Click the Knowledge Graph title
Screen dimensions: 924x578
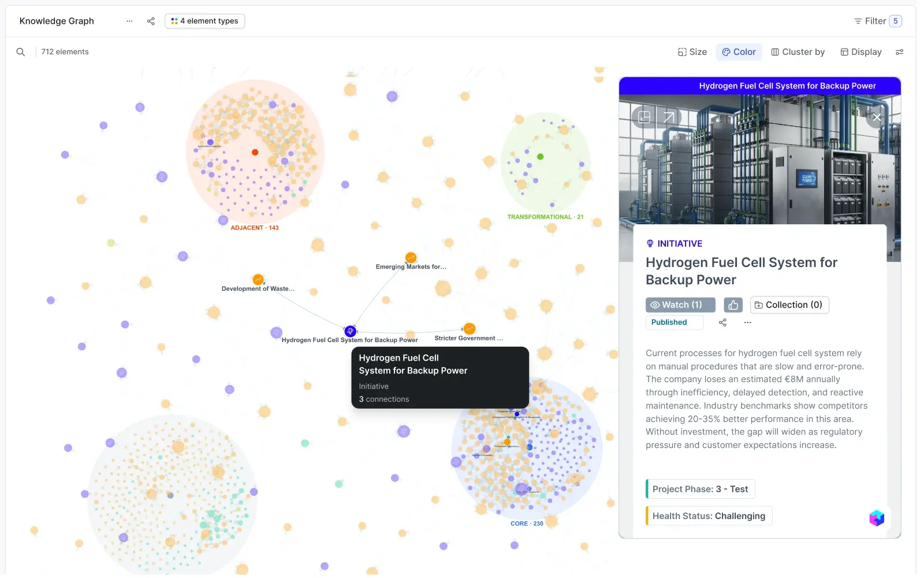point(57,21)
